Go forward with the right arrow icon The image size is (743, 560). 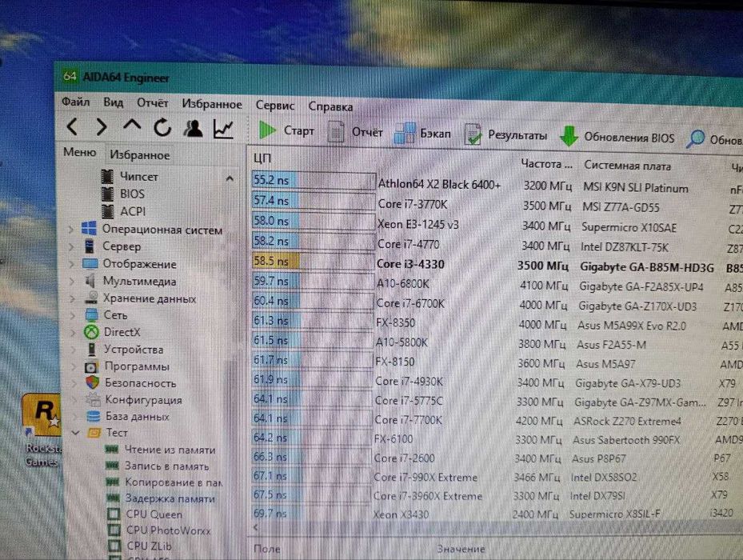[x=101, y=126]
